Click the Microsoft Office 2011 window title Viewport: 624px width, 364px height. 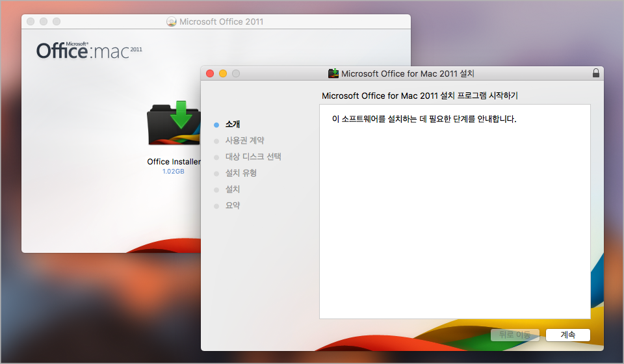[x=221, y=22]
